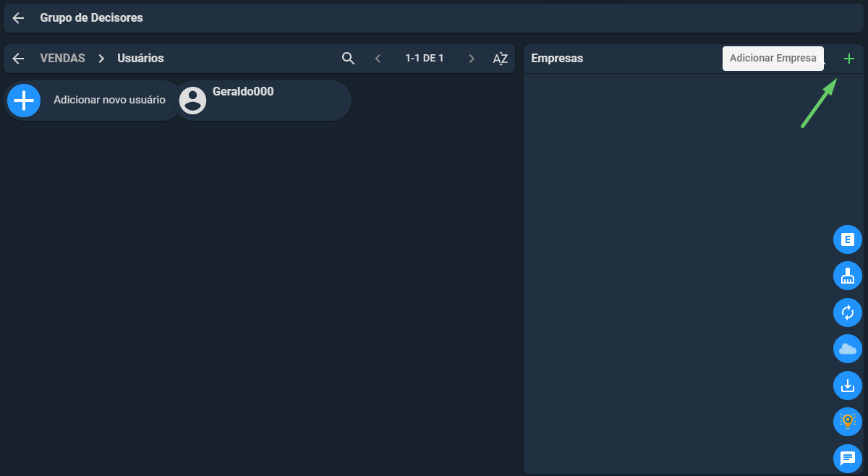This screenshot has width=868, height=476.
Task: Click the Geraldo000 user name
Action: pos(243,92)
